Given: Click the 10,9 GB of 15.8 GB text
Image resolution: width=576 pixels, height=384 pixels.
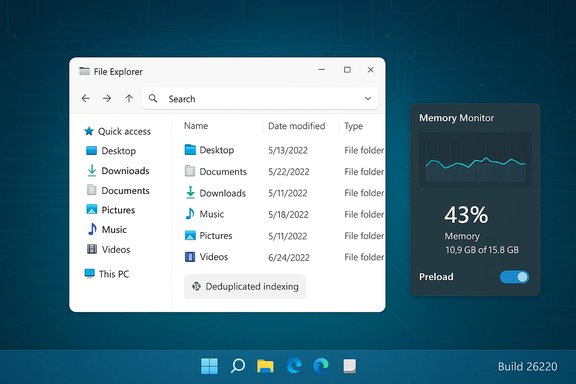Looking at the screenshot, I should [x=482, y=250].
